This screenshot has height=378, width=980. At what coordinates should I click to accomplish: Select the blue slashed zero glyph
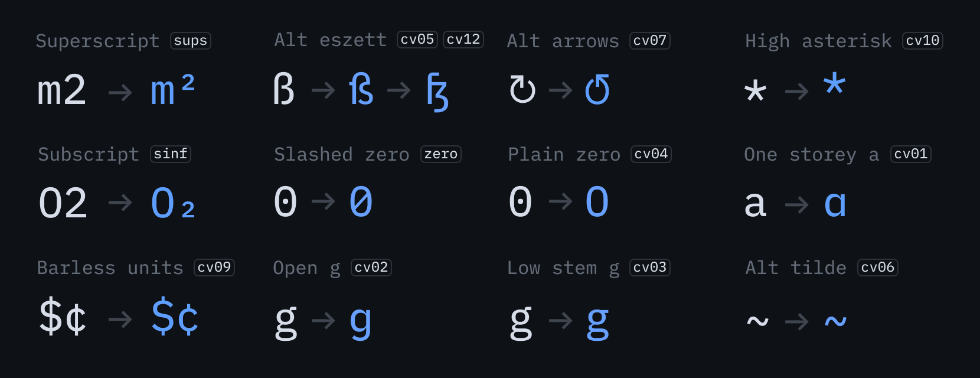click(361, 202)
